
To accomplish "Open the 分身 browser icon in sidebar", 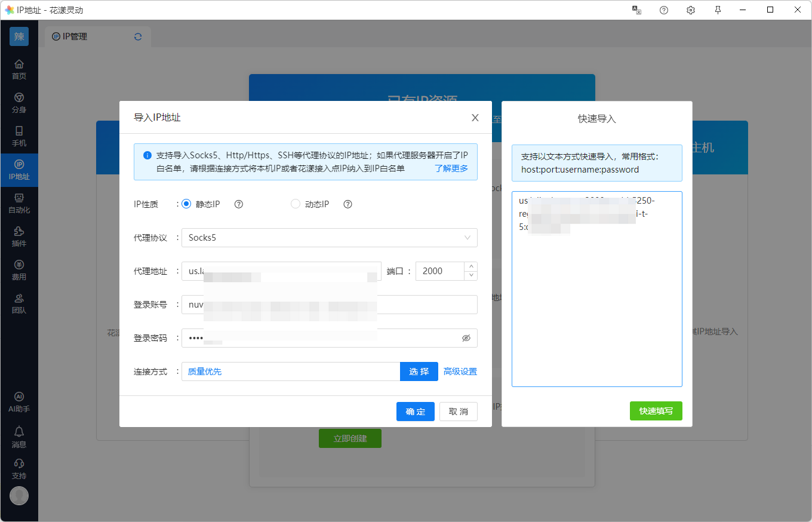I will click(x=19, y=103).
